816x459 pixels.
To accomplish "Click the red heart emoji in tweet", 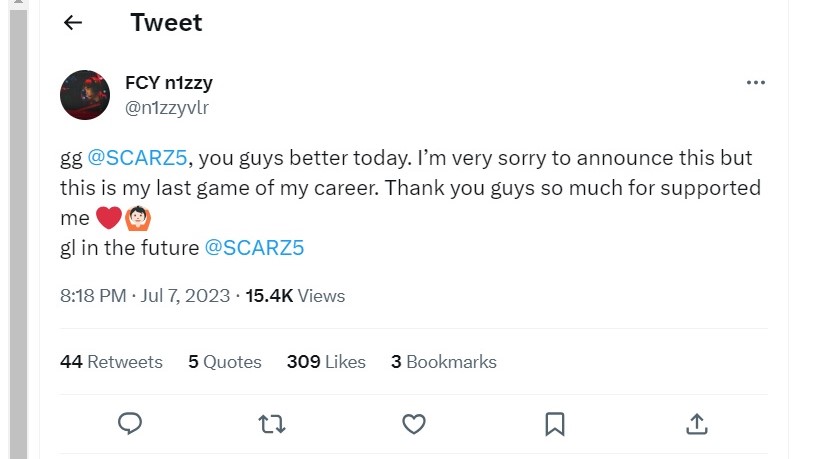I will click(x=108, y=217).
